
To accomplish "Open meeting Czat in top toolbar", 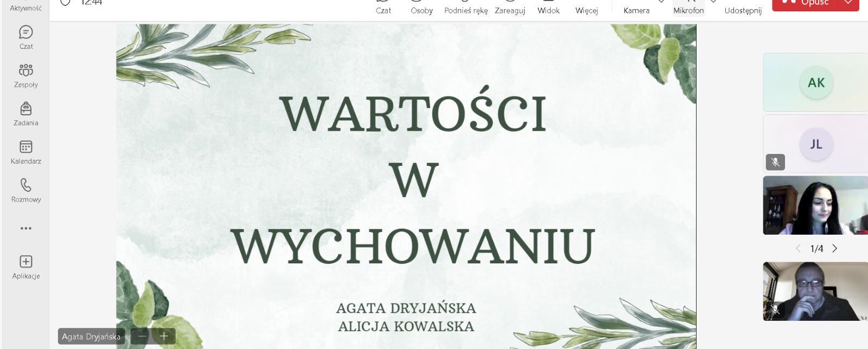I will point(384,8).
